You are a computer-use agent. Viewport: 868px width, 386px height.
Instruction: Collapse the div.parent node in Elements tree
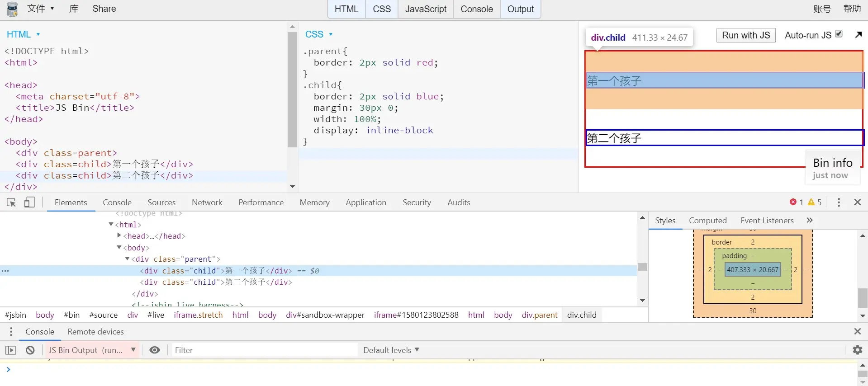coord(128,259)
